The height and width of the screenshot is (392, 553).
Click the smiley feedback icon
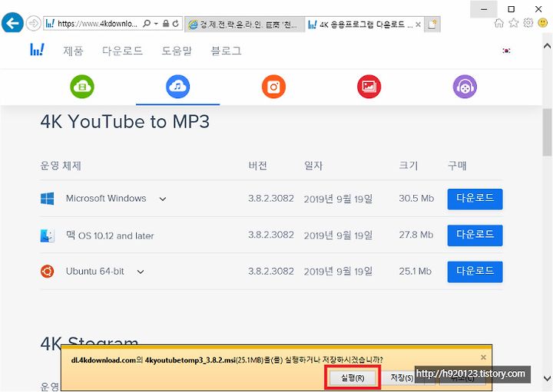[543, 23]
